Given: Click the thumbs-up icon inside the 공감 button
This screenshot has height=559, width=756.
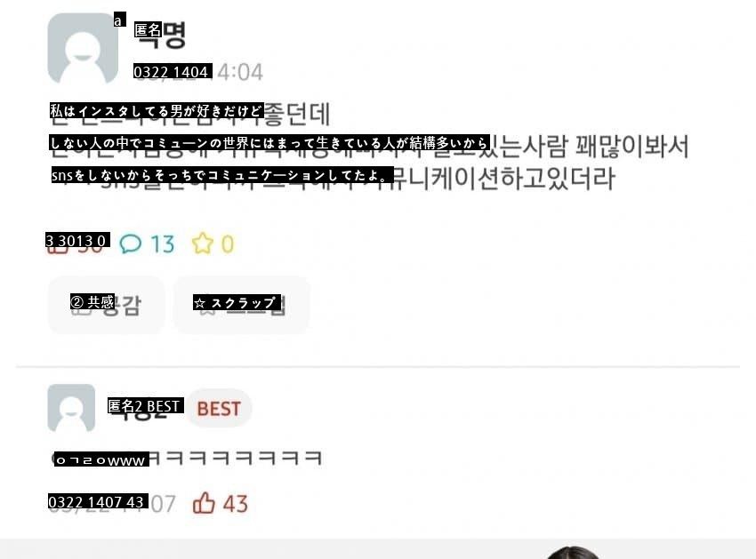Looking at the screenshot, I should [x=79, y=305].
